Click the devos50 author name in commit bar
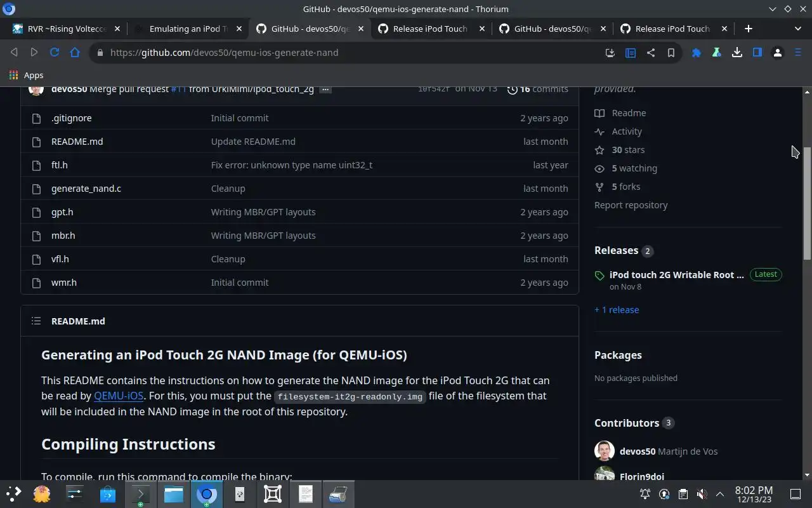This screenshot has width=812, height=508. click(x=69, y=90)
